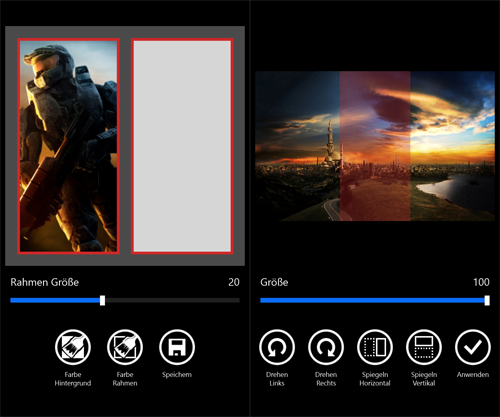The width and height of the screenshot is (500, 417).
Task: Select the Halo soldier collage frame
Action: tap(68, 146)
